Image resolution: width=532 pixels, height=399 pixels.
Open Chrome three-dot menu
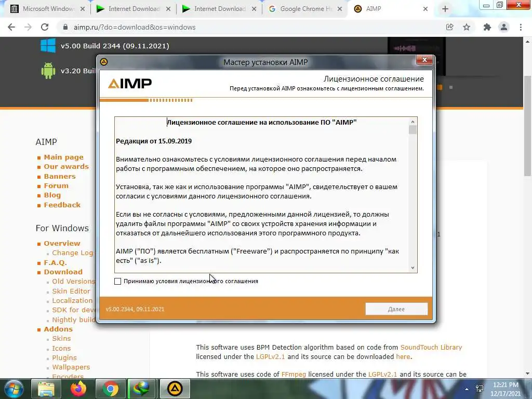521,27
